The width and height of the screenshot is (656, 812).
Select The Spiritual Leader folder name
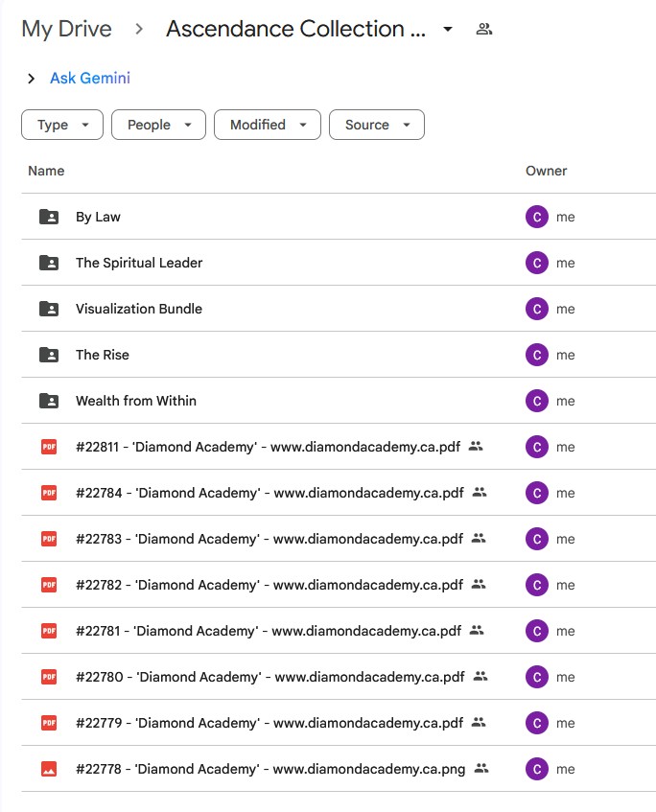(x=139, y=263)
